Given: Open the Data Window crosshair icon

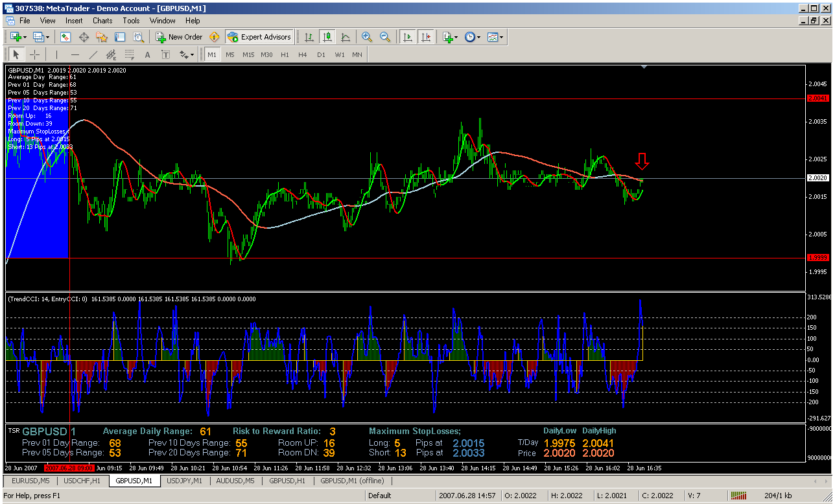Looking at the screenshot, I should tap(84, 37).
